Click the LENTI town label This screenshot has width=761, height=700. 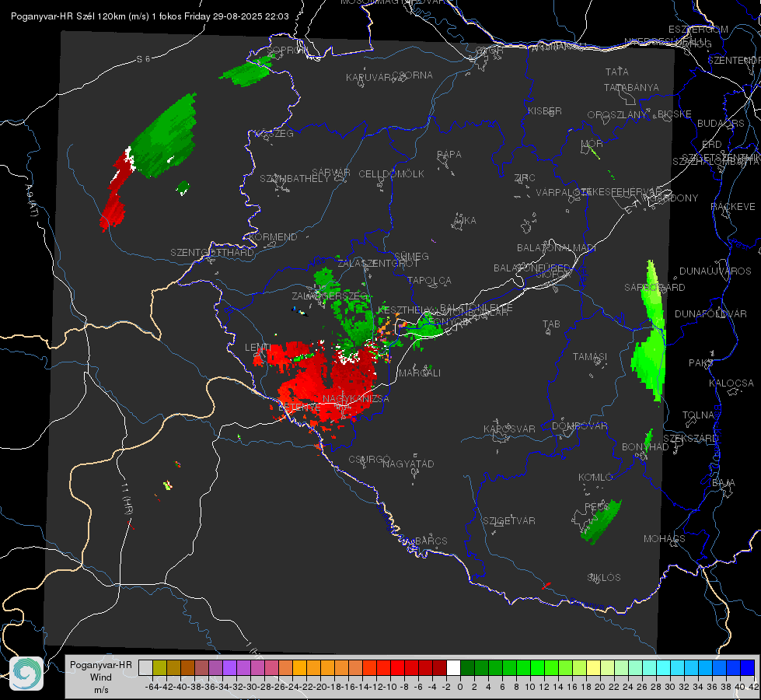coord(257,347)
